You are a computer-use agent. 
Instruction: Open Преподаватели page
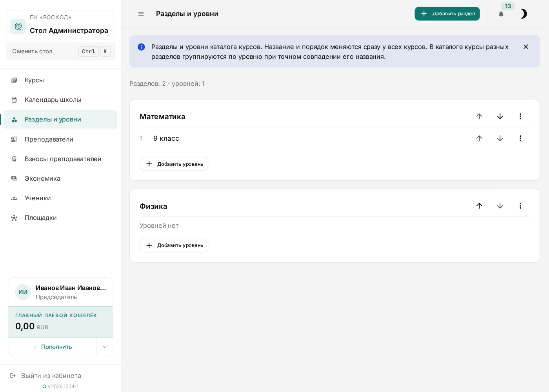(x=60, y=139)
